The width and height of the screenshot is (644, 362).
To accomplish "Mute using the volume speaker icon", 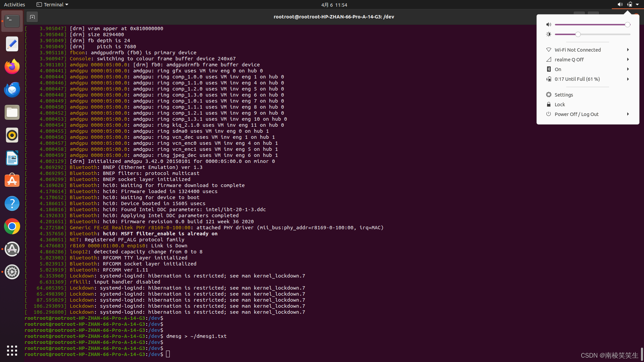I will click(x=549, y=24).
